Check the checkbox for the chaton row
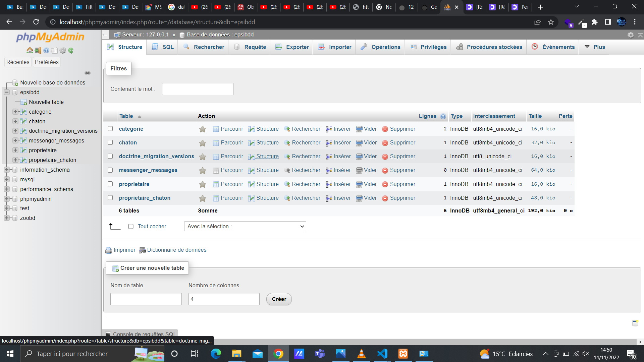 [110, 142]
